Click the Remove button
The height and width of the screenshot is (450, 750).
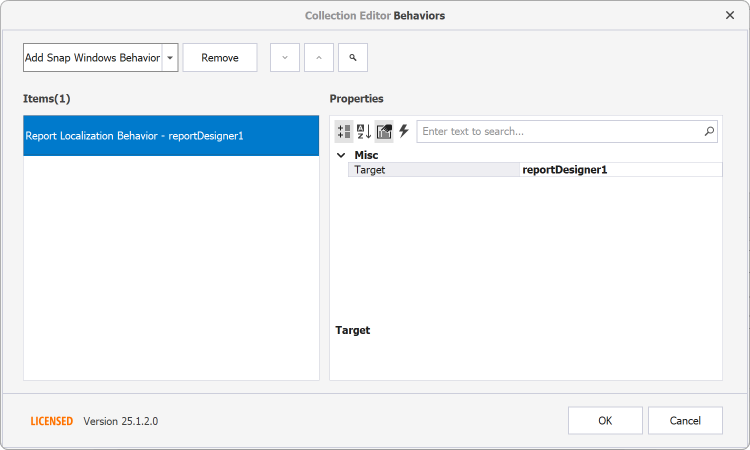(x=220, y=57)
